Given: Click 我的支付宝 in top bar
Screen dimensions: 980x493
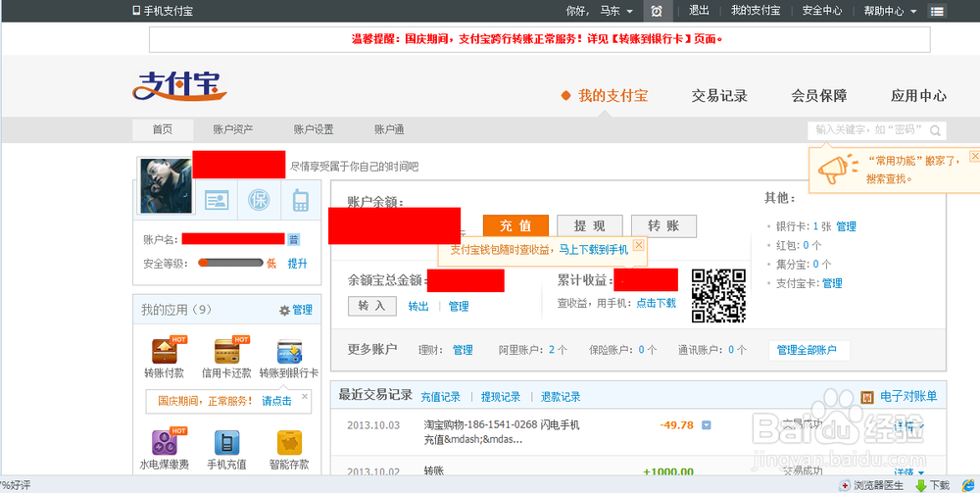Looking at the screenshot, I should pyautogui.click(x=756, y=11).
